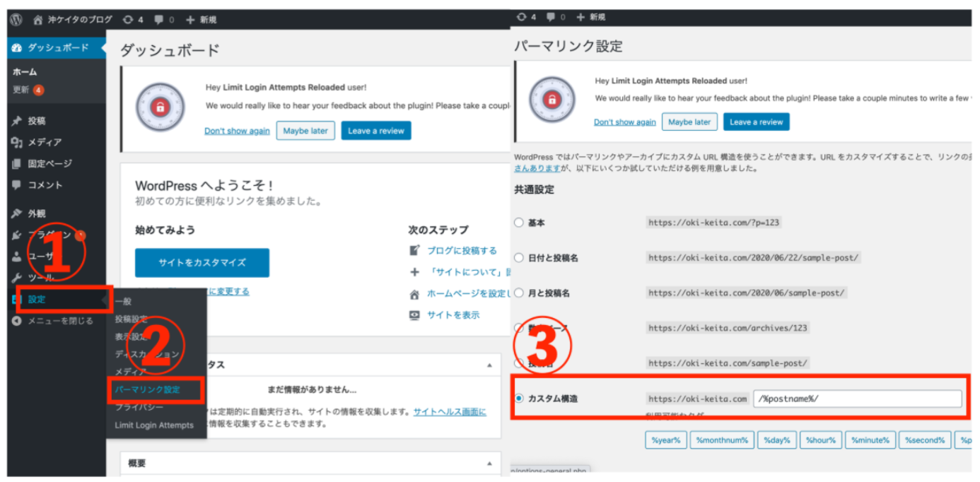980x482 pixels.
Task: Insert the %day% tag button
Action: (x=777, y=440)
